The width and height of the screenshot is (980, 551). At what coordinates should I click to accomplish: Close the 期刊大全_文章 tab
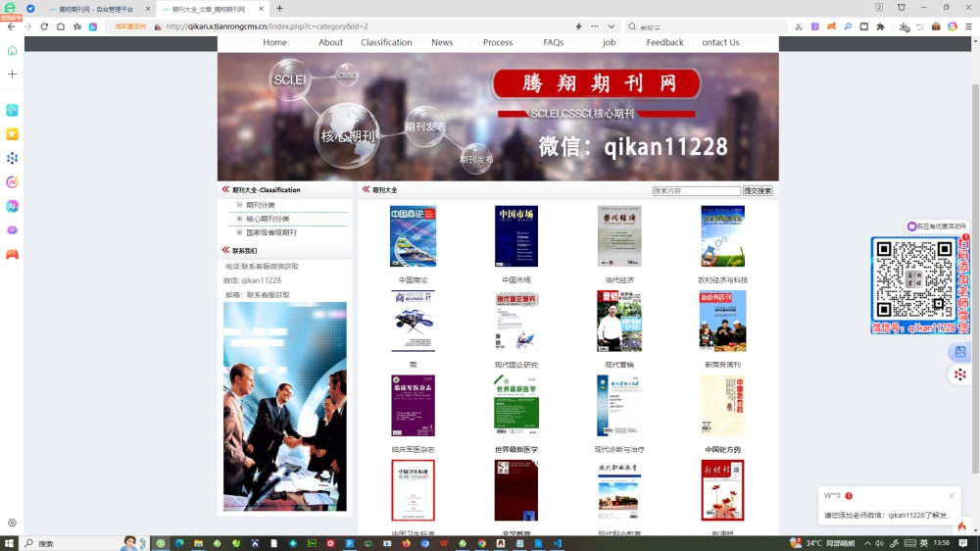(x=262, y=9)
